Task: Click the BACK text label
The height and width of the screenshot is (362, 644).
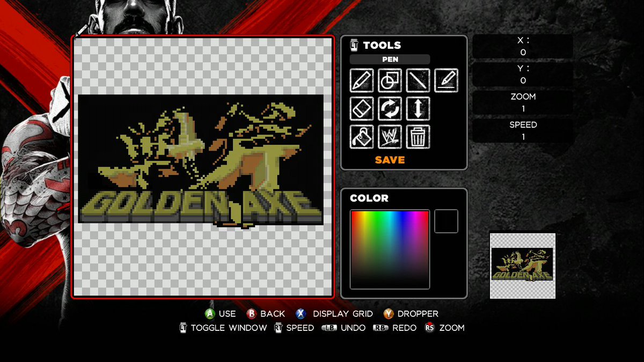Action: click(273, 314)
